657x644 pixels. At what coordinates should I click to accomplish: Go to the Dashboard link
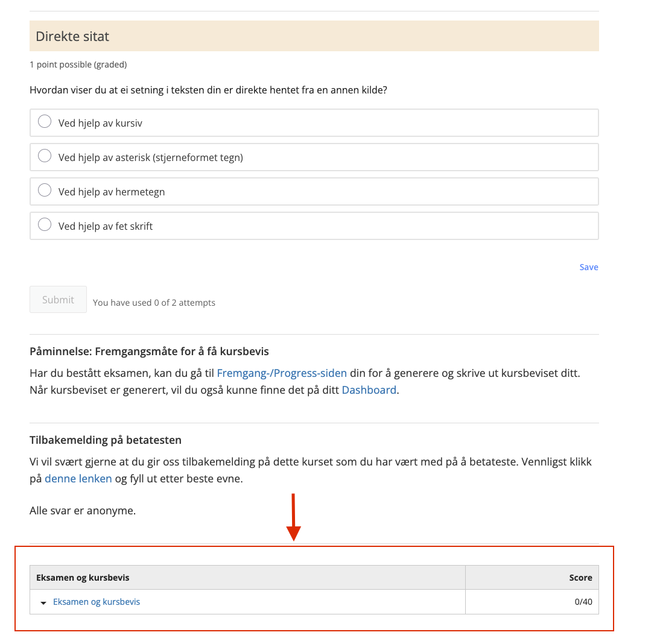369,390
